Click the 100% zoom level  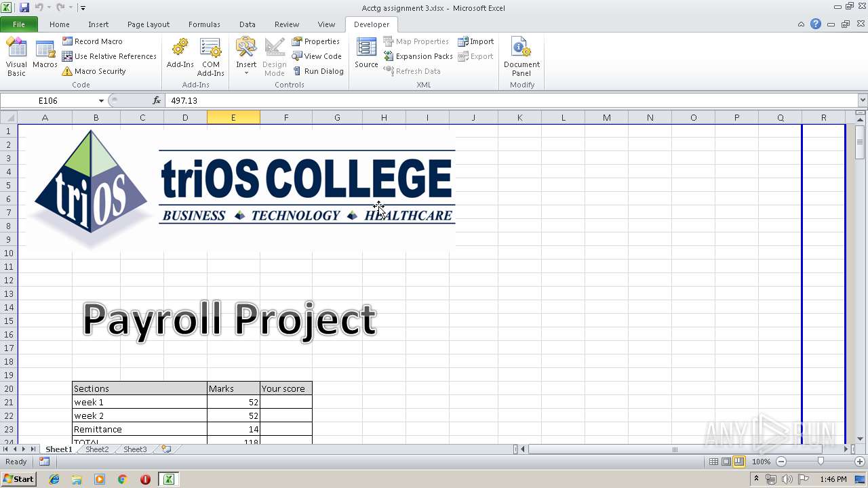click(x=761, y=462)
